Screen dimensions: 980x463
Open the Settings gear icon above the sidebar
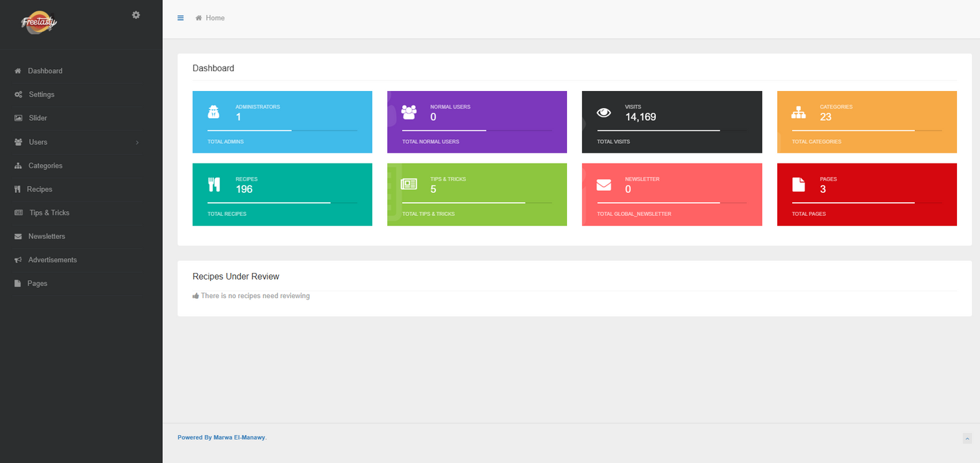[x=136, y=14]
